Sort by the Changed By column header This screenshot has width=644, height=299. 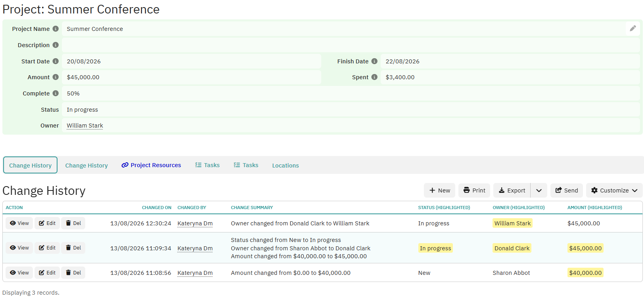(x=192, y=208)
